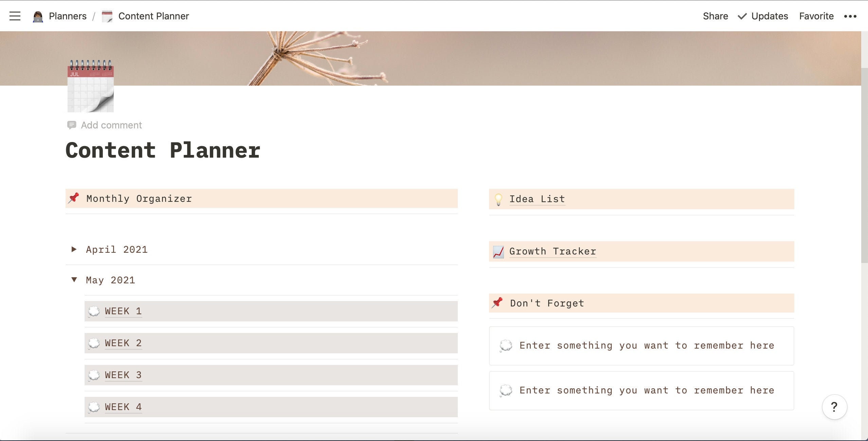Click the help question mark button
This screenshot has height=441, width=868.
click(835, 407)
